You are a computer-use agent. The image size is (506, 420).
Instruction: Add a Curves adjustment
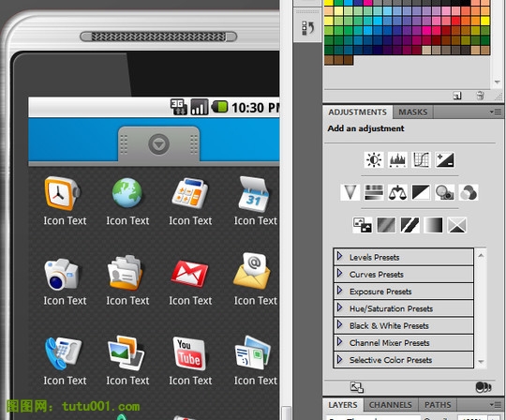point(421,159)
